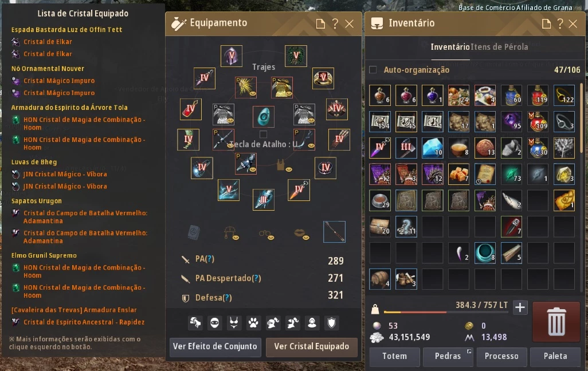The width and height of the screenshot is (588, 371).
Task: Click the Totem button
Action: 394,356
